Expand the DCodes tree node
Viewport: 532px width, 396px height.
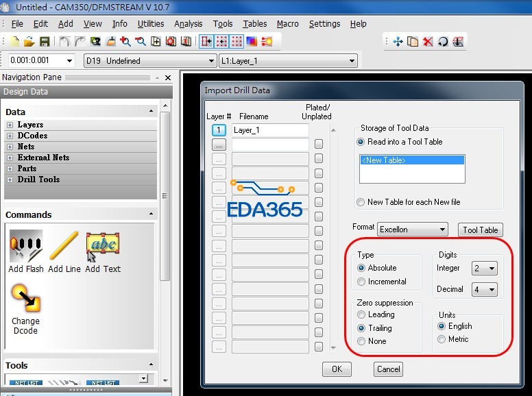point(10,136)
